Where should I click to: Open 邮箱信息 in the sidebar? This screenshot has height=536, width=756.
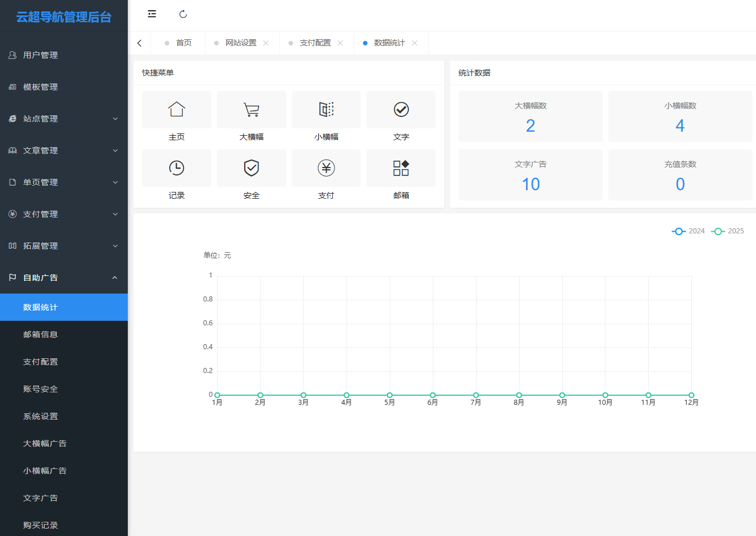40,334
